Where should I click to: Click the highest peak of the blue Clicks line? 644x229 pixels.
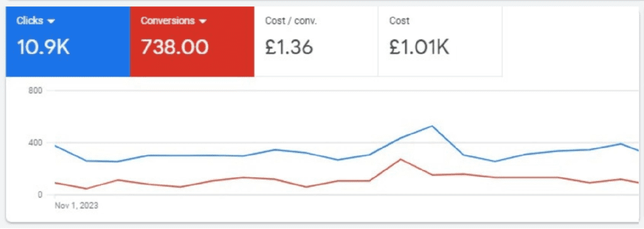pyautogui.click(x=432, y=126)
